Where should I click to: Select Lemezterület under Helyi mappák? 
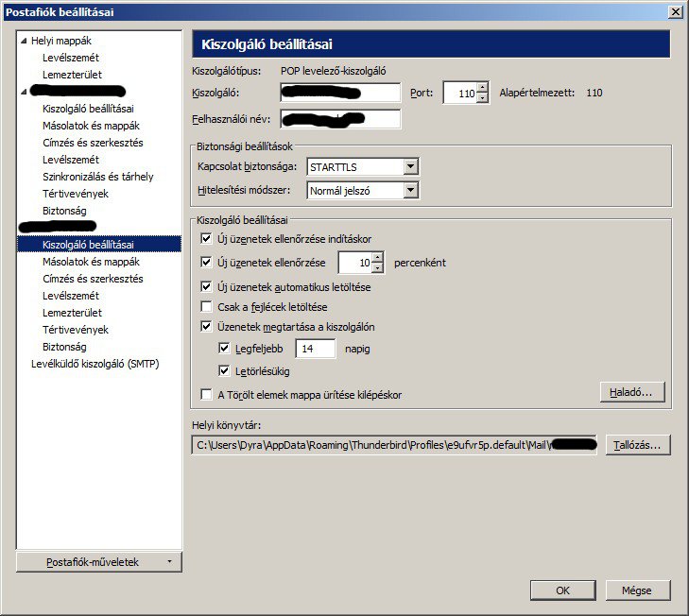pos(72,75)
